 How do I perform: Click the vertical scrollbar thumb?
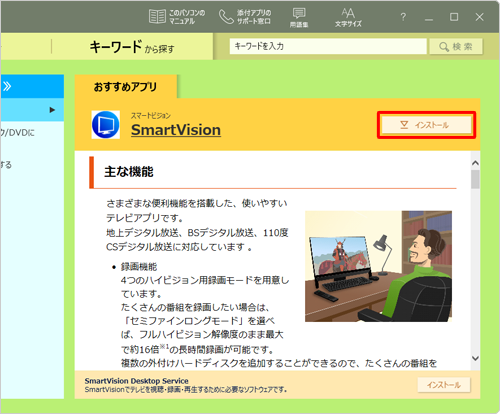(475, 179)
